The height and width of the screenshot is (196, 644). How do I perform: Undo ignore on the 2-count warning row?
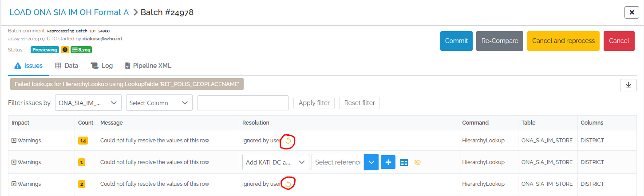point(288,184)
